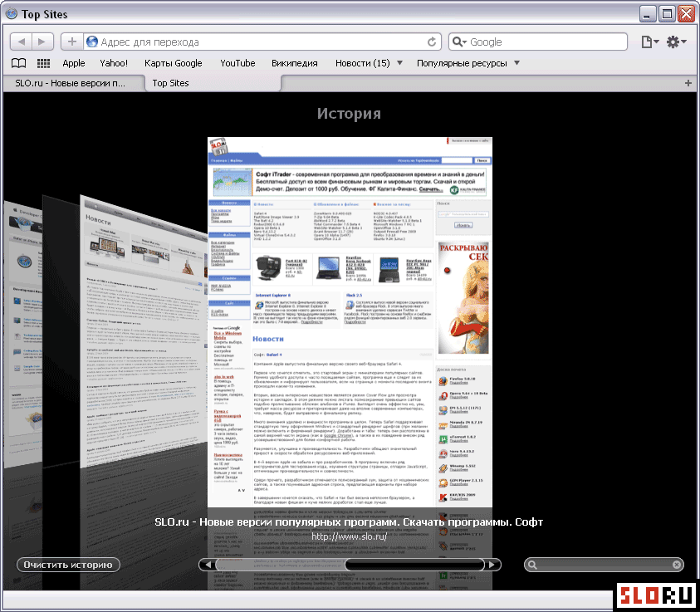
Task: Click the История heading
Action: tap(349, 114)
